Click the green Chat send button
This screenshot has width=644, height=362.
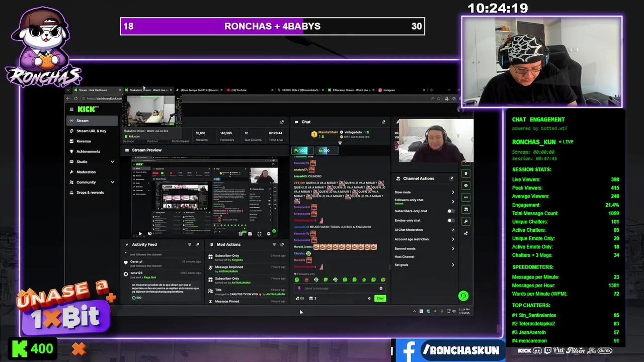point(380,298)
